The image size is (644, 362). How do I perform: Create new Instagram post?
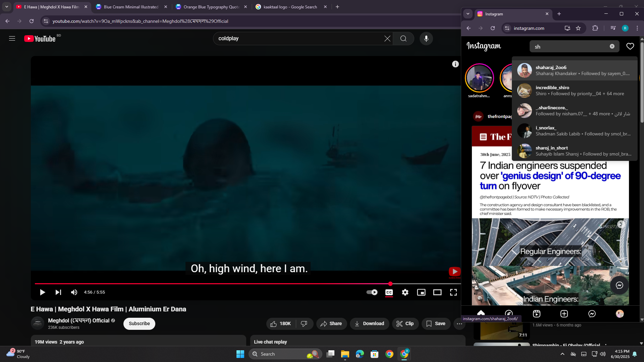tap(564, 314)
